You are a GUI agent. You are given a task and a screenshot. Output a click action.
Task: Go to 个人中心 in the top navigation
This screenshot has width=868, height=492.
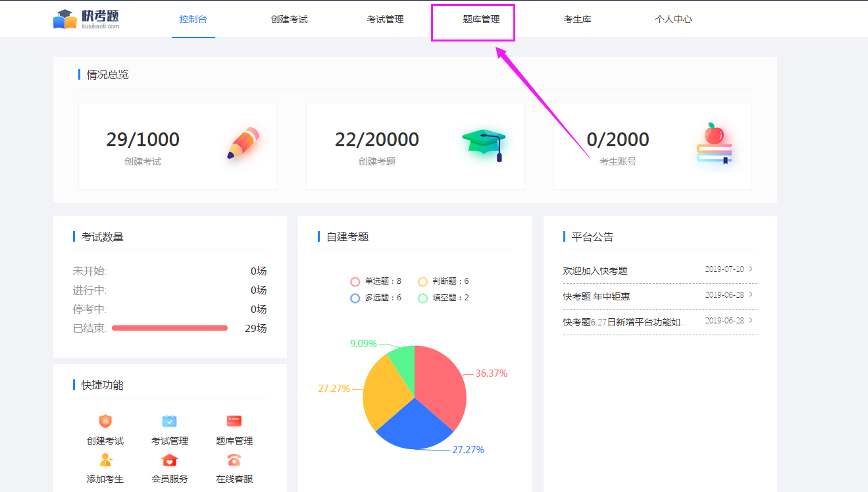tap(673, 20)
